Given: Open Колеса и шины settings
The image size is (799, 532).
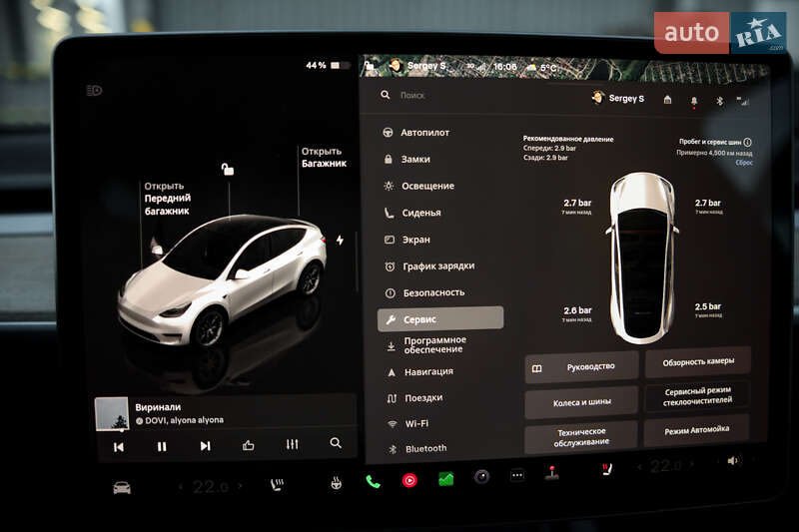Looking at the screenshot, I should tap(581, 402).
